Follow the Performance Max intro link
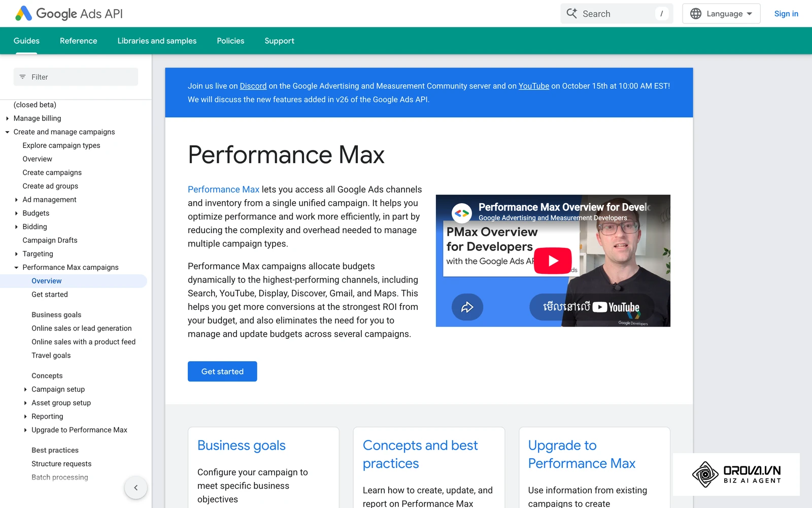 point(223,189)
